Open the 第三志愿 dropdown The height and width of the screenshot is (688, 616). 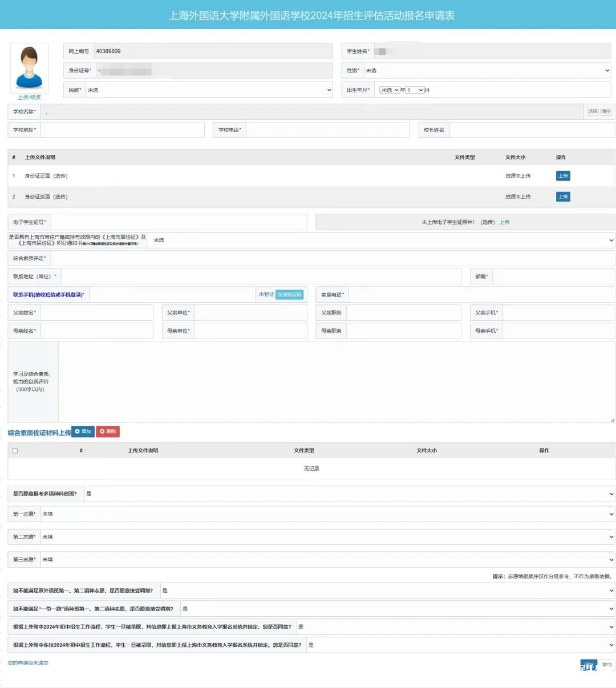[x=328, y=560]
